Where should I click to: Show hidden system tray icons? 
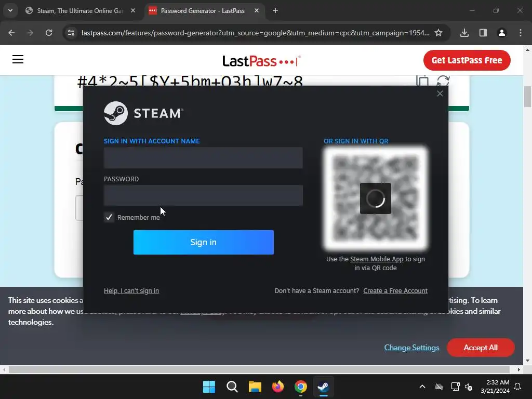pos(422,387)
